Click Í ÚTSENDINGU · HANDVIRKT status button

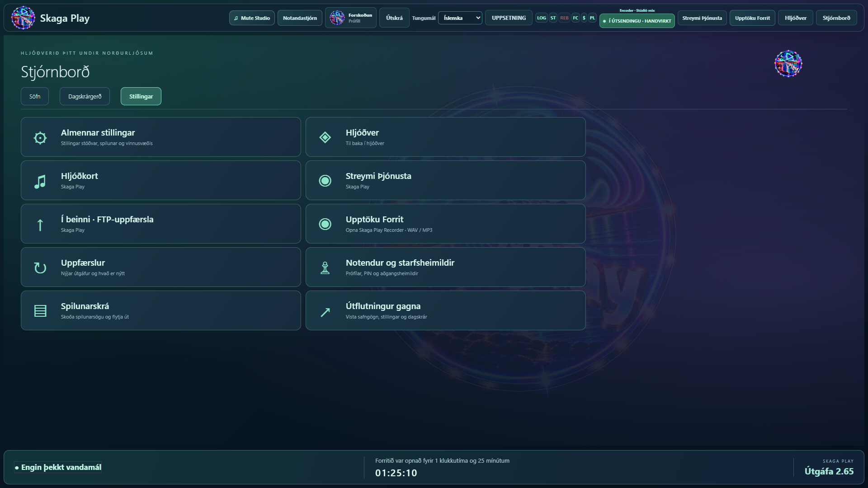637,21
